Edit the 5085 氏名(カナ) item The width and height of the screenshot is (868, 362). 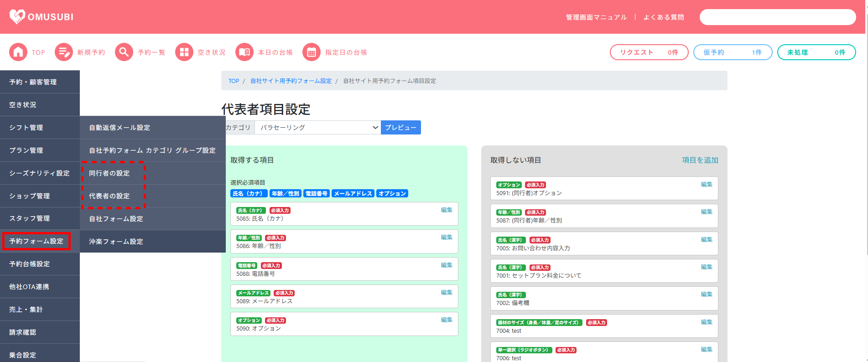tap(446, 210)
